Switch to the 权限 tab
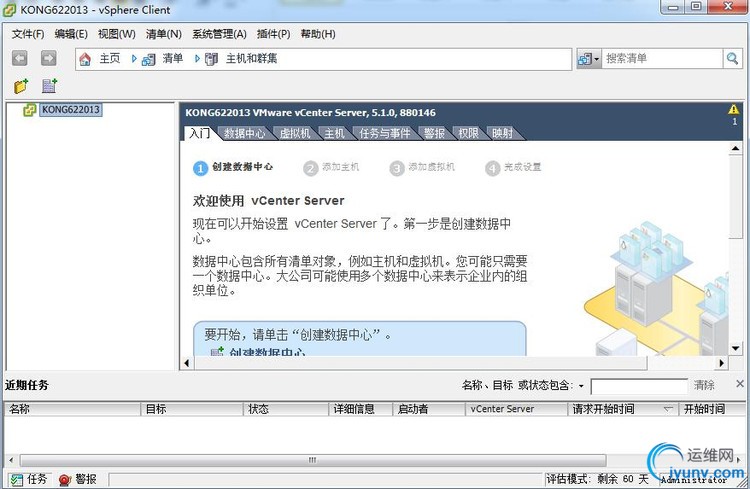 [x=468, y=133]
